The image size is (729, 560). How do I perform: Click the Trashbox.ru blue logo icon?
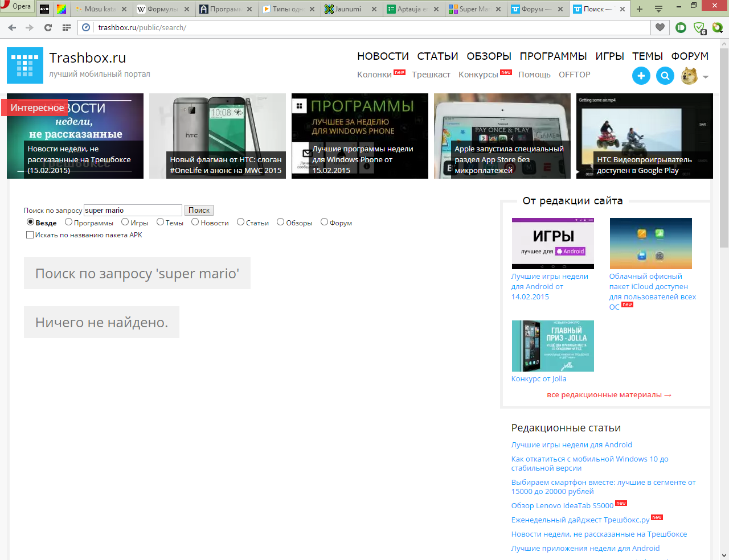(x=25, y=65)
